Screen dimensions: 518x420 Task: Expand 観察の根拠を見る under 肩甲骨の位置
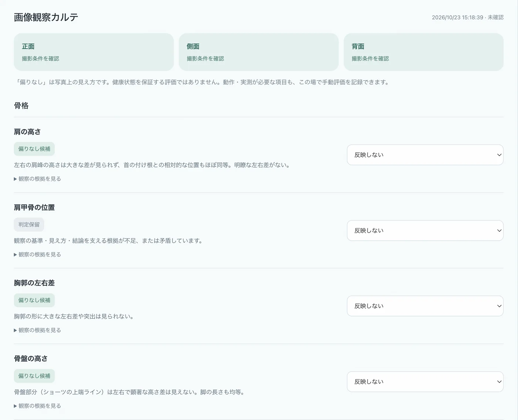37,255
